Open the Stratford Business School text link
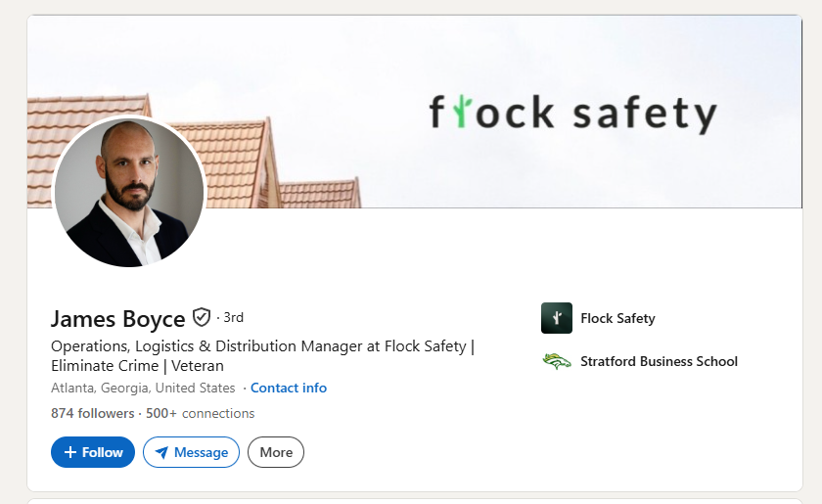 659,361
